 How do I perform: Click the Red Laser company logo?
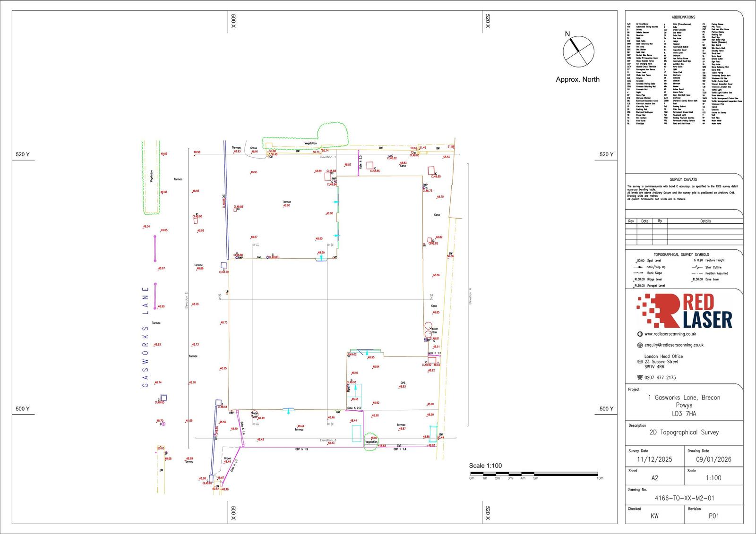685,311
